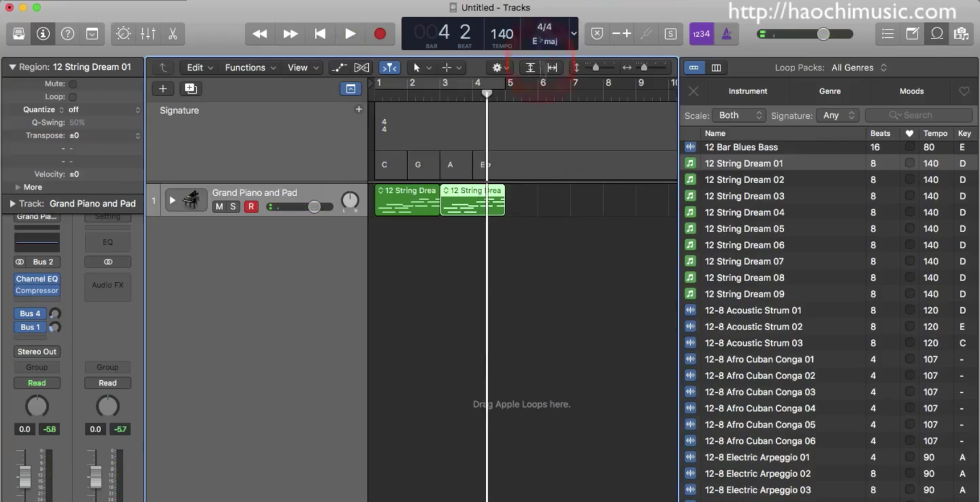Open the secondary marquee tool menu
Screen dimensions: 980x502
pyautogui.click(x=452, y=67)
